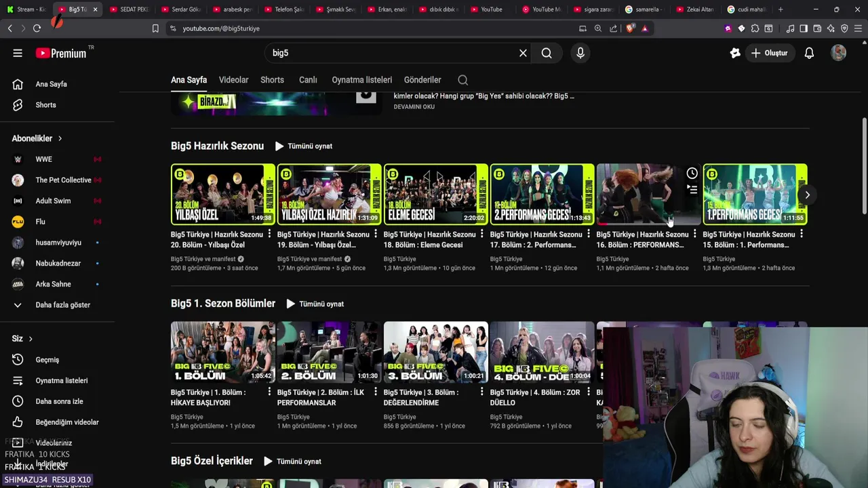868x488 pixels.
Task: Clear the big5 search text
Action: tap(523, 53)
